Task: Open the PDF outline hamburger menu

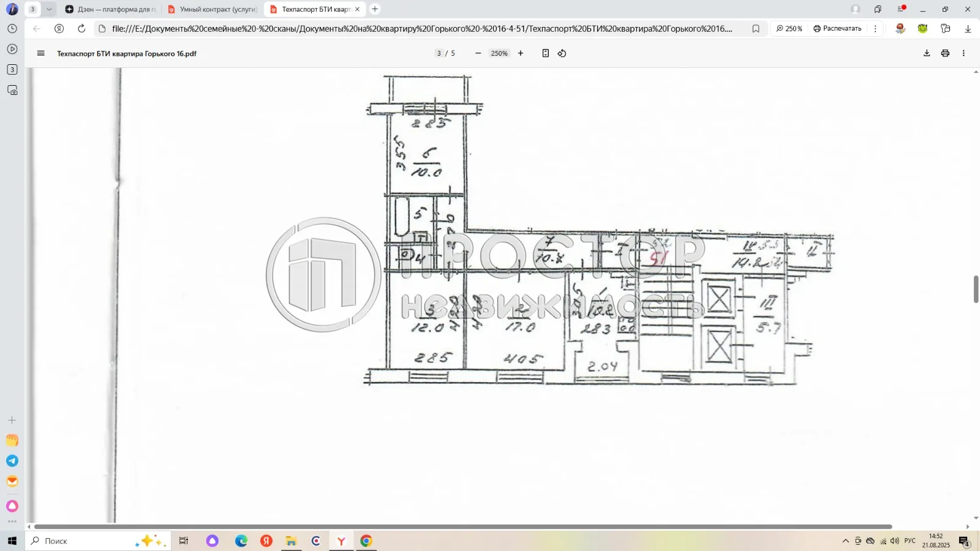Action: [40, 53]
